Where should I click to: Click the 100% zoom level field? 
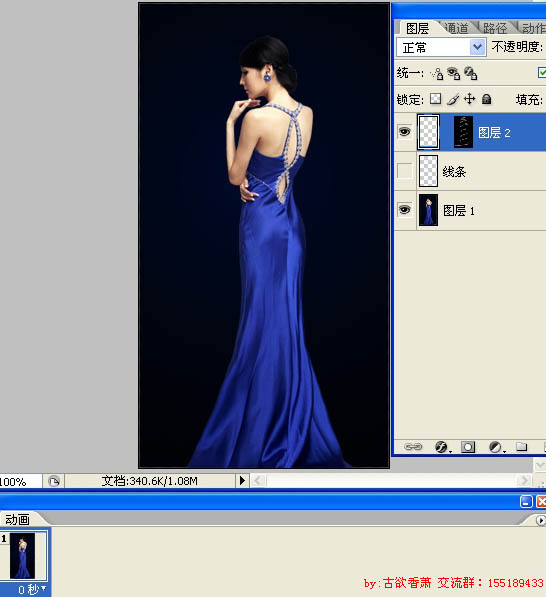[x=20, y=481]
